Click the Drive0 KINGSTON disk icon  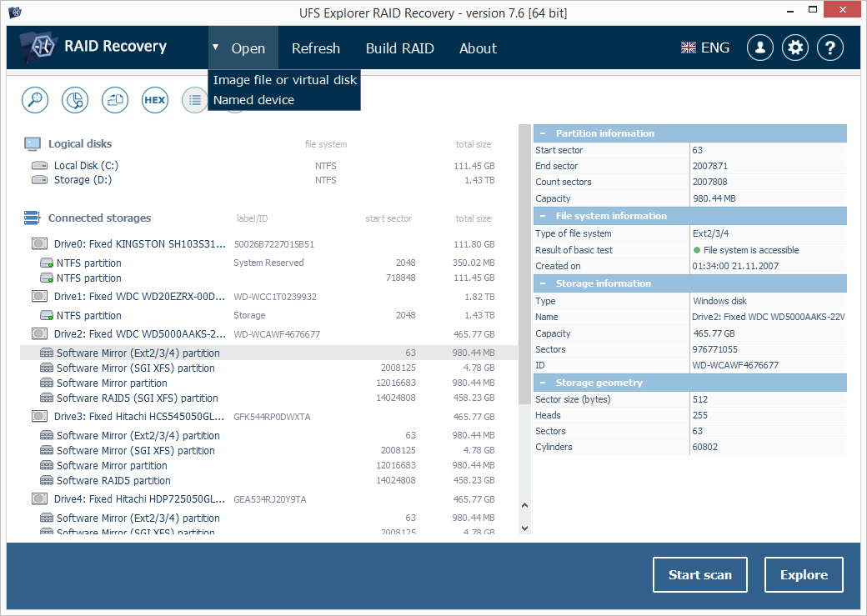coord(39,244)
